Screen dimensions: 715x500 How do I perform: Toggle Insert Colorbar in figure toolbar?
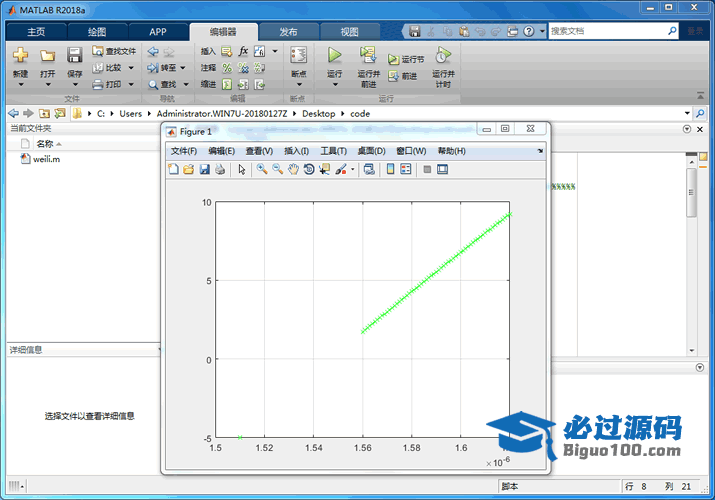[x=390, y=170]
